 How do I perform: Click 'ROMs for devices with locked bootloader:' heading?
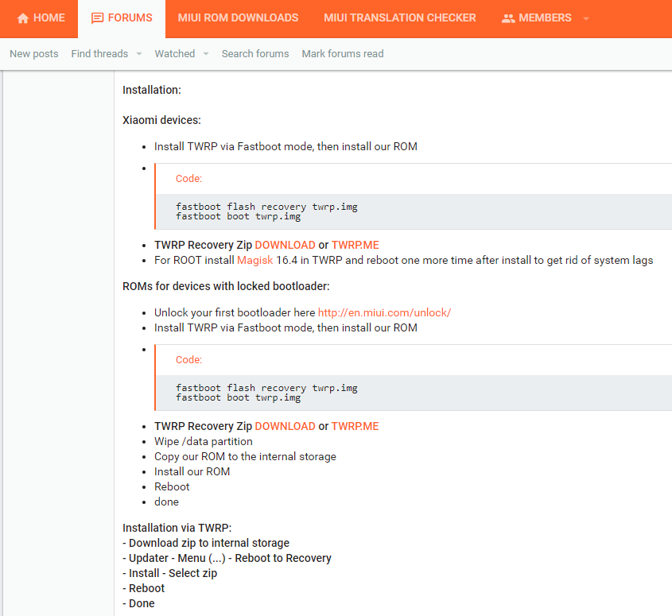(x=226, y=286)
